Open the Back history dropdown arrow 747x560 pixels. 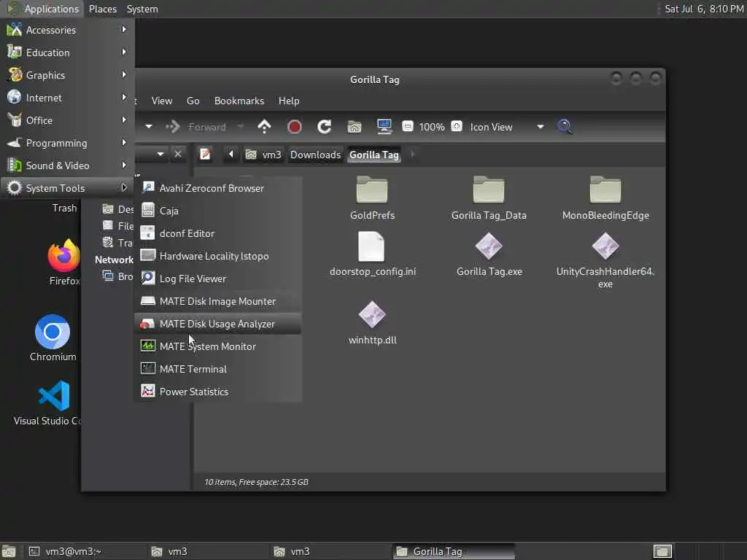point(149,127)
